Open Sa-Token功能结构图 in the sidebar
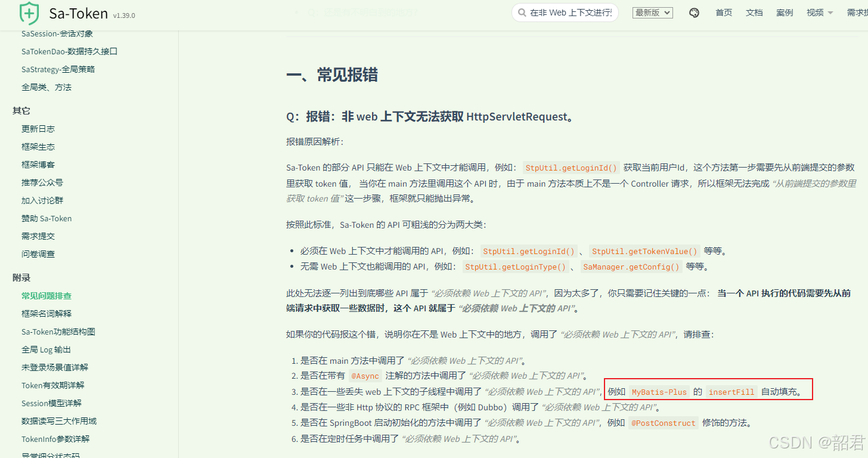868x458 pixels. (58, 332)
